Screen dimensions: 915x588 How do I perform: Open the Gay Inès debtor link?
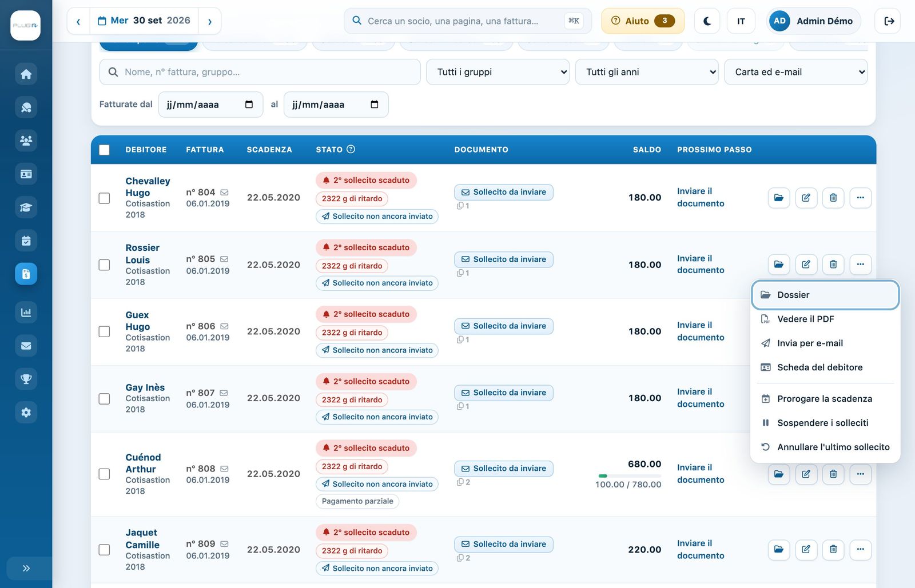[145, 387]
